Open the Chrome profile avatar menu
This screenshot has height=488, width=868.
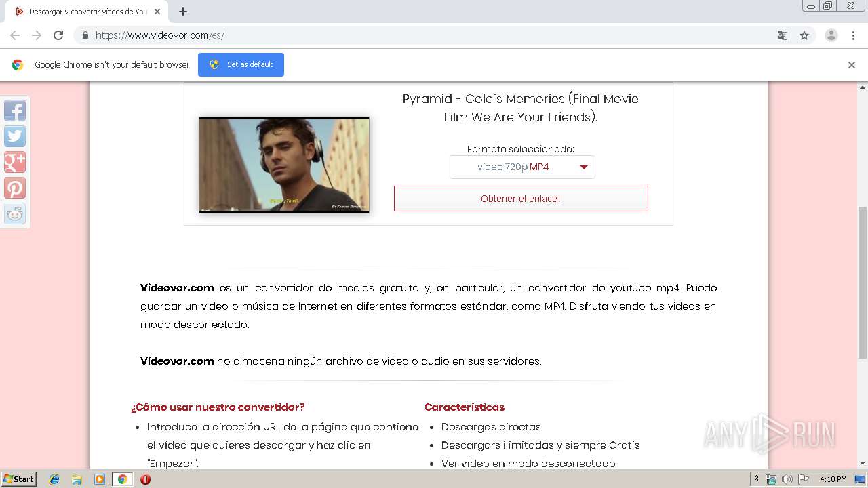[x=831, y=35]
